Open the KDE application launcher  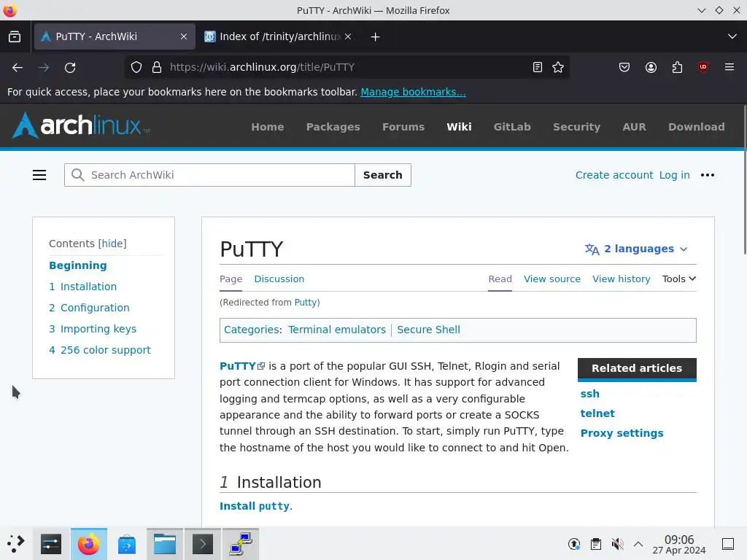16,544
